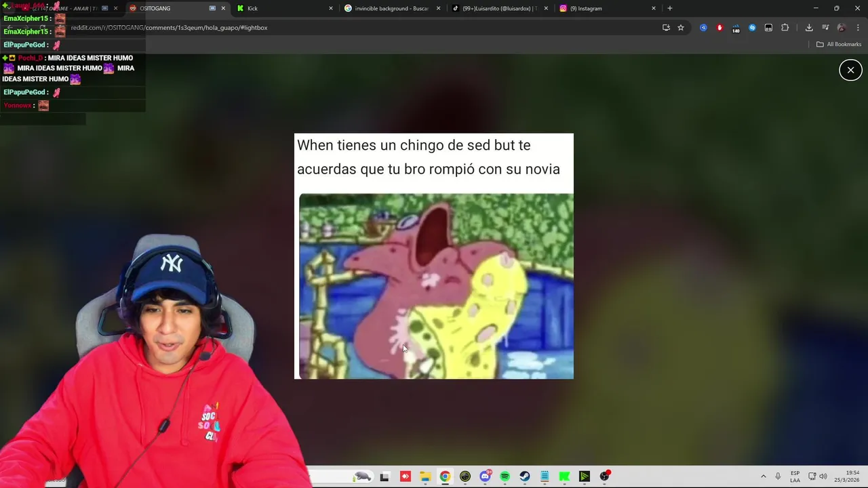Close the Reddit image lightbox
This screenshot has height=488, width=868.
tap(850, 70)
